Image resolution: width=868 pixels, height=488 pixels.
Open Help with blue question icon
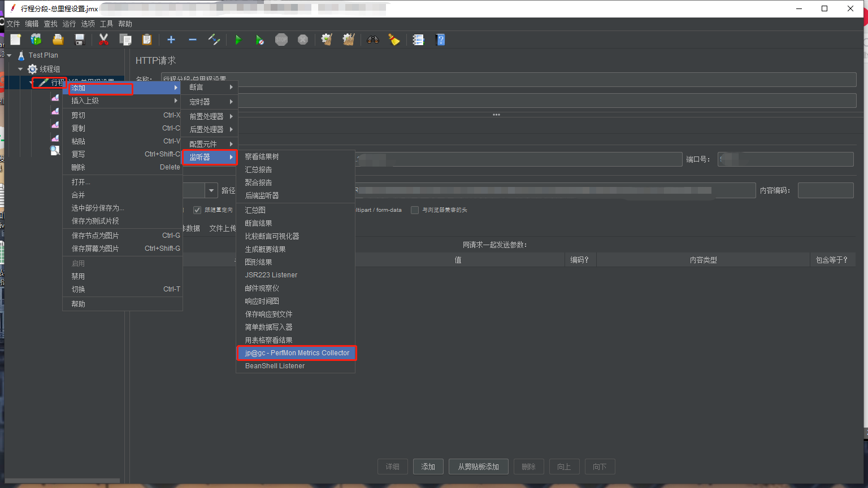point(441,40)
